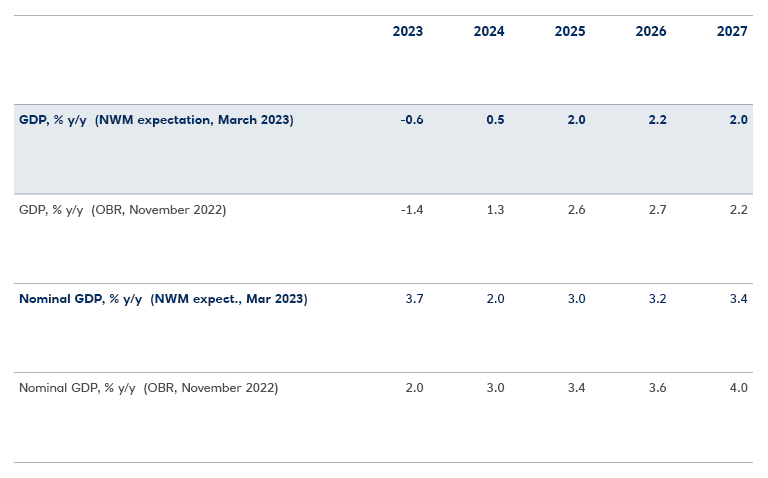Select the 2026 column header
Screen dimensions: 768x478
tap(651, 32)
